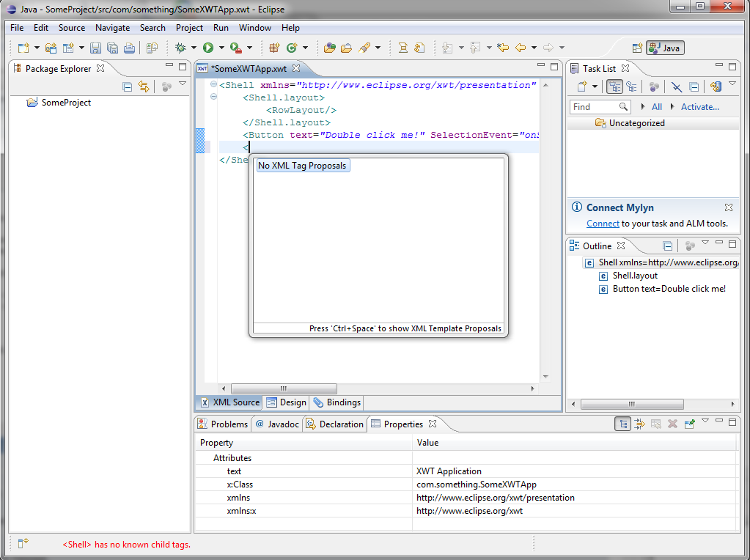This screenshot has width=750, height=560.
Task: Collapse the Shell element fold in editor
Action: tap(214, 84)
